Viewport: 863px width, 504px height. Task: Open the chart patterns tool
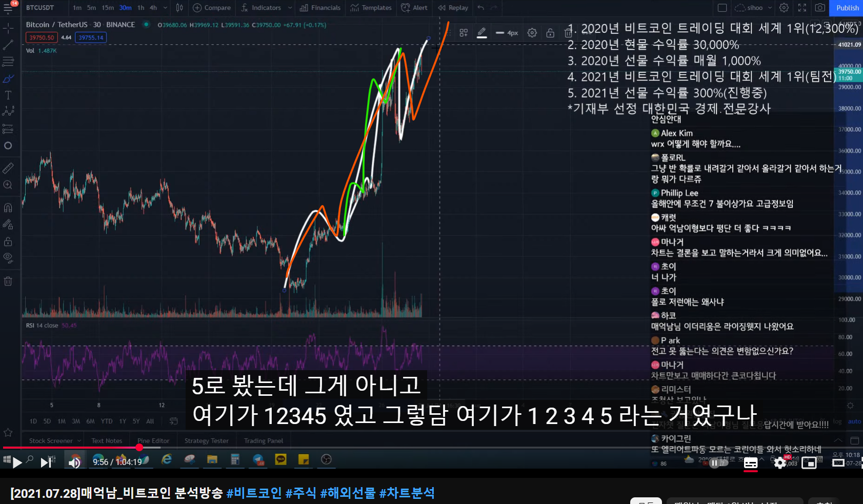[x=8, y=111]
